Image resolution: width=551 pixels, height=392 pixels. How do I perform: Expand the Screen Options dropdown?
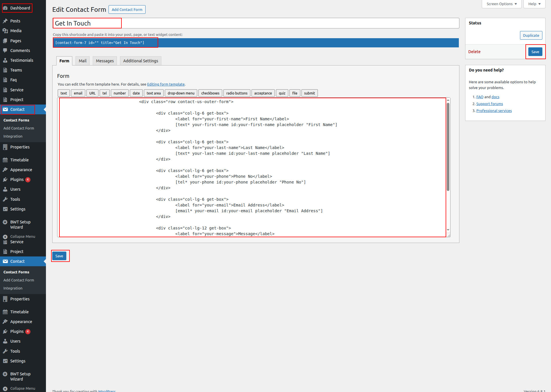click(x=501, y=4)
